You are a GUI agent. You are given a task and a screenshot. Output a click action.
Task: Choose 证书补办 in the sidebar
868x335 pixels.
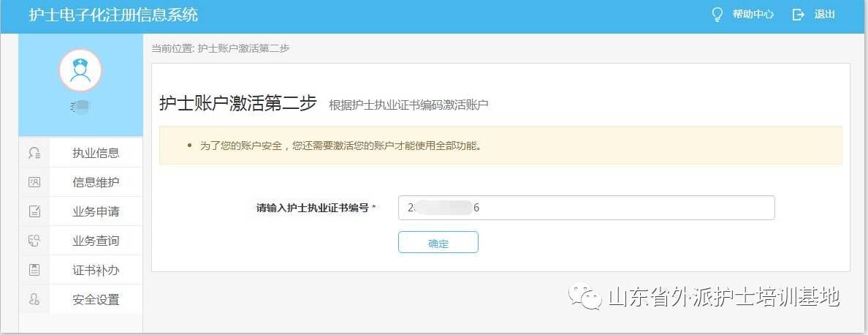96,270
